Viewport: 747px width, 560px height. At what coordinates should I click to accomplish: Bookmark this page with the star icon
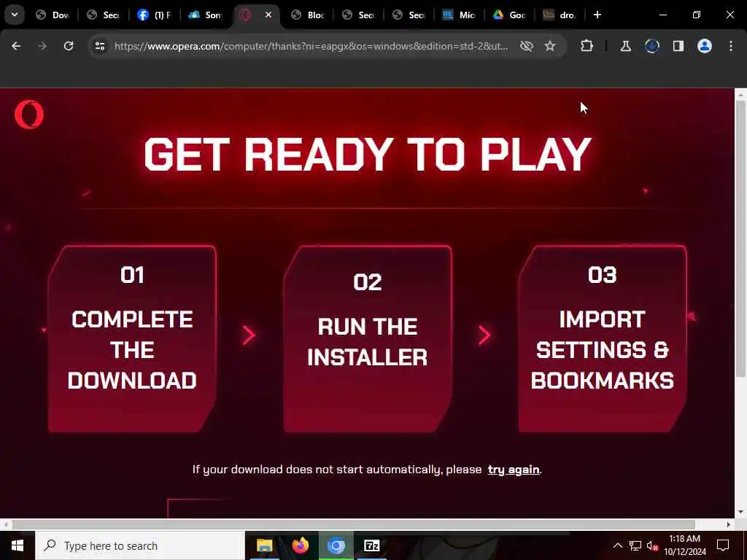pos(550,46)
